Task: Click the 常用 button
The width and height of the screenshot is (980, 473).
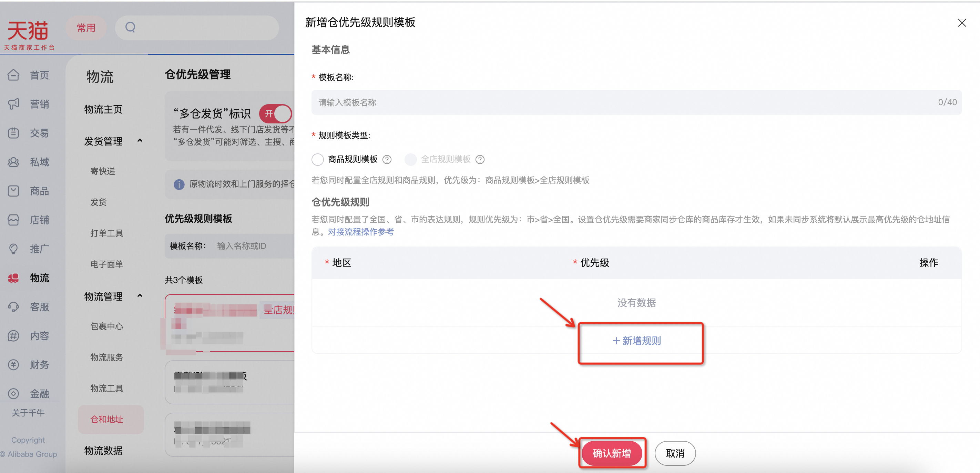Action: click(x=86, y=28)
